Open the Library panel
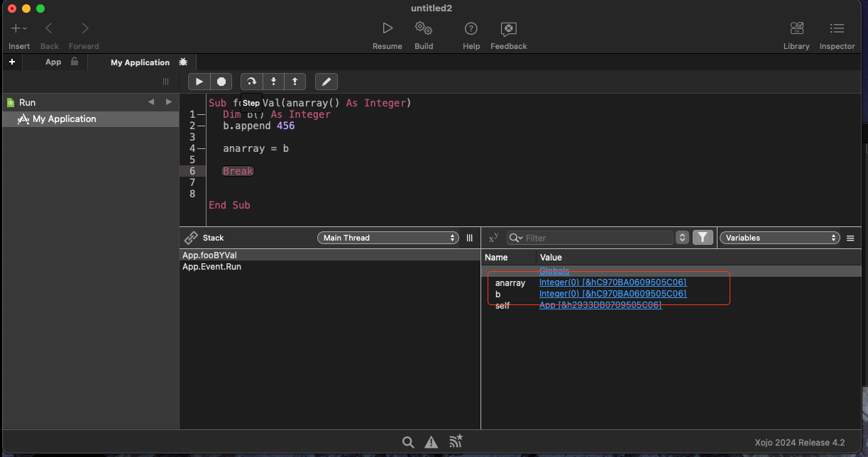Image resolution: width=868 pixels, height=457 pixels. (x=796, y=28)
